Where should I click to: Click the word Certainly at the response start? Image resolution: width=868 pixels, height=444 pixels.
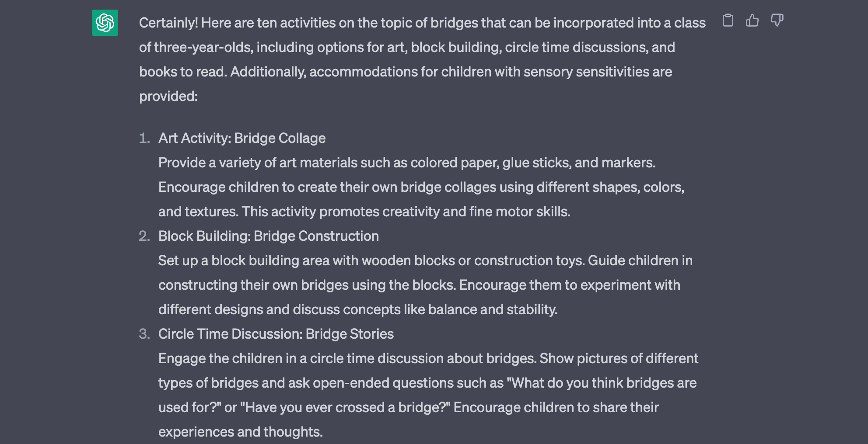click(167, 22)
